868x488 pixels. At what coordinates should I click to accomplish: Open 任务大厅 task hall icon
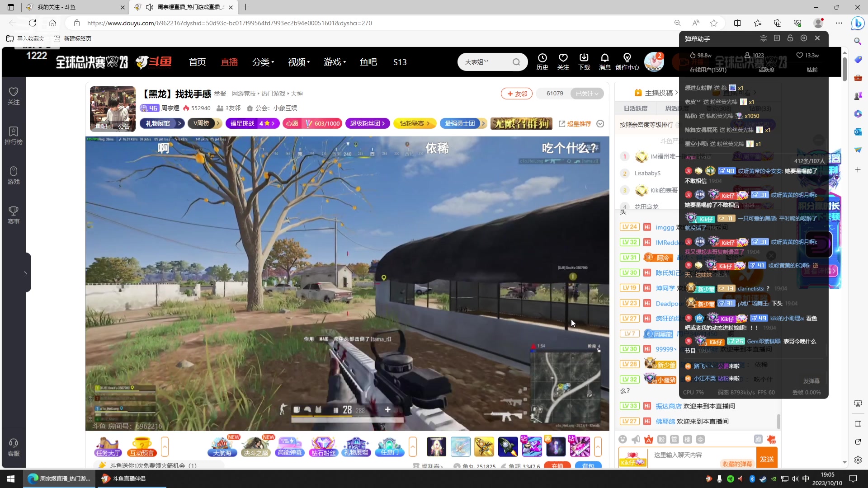coord(108,446)
